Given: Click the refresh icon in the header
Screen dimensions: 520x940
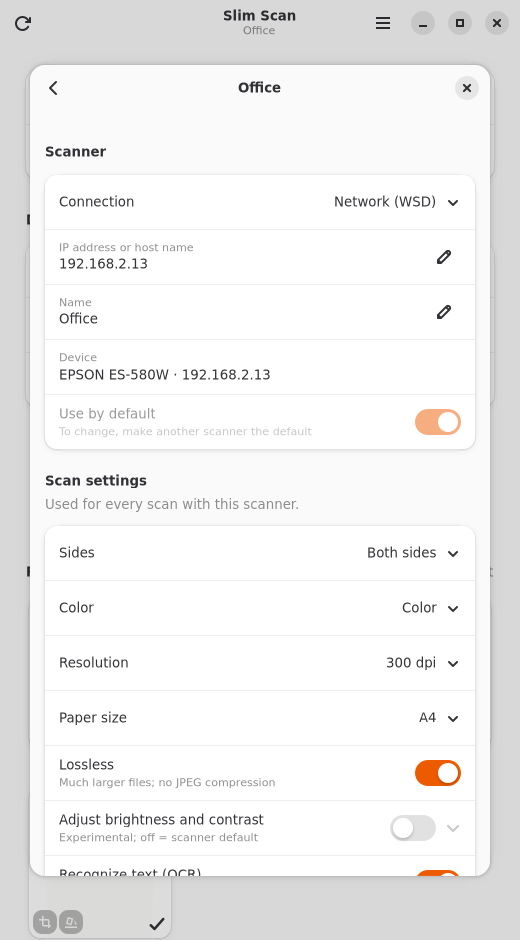Looking at the screenshot, I should pos(23,23).
